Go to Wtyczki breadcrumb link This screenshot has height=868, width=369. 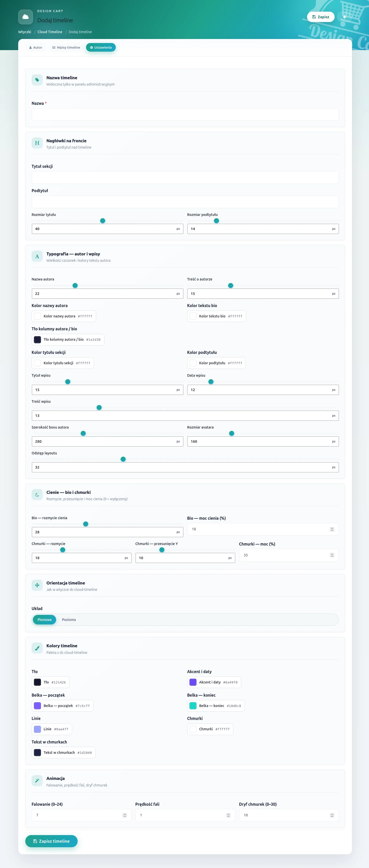click(25, 32)
